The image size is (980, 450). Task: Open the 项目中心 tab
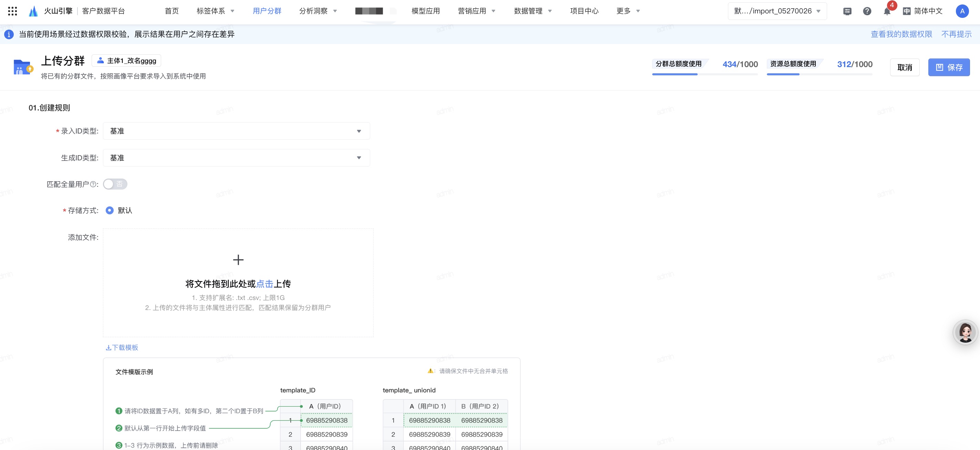tap(584, 11)
